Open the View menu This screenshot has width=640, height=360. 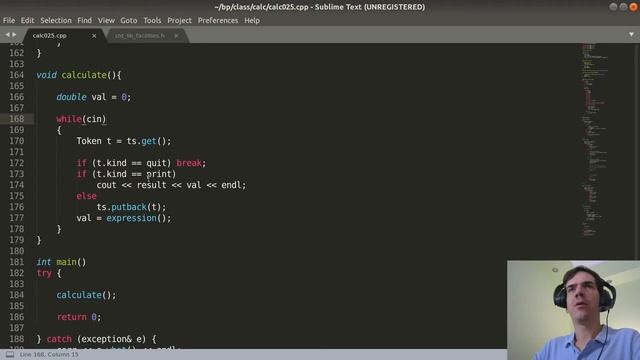106,20
